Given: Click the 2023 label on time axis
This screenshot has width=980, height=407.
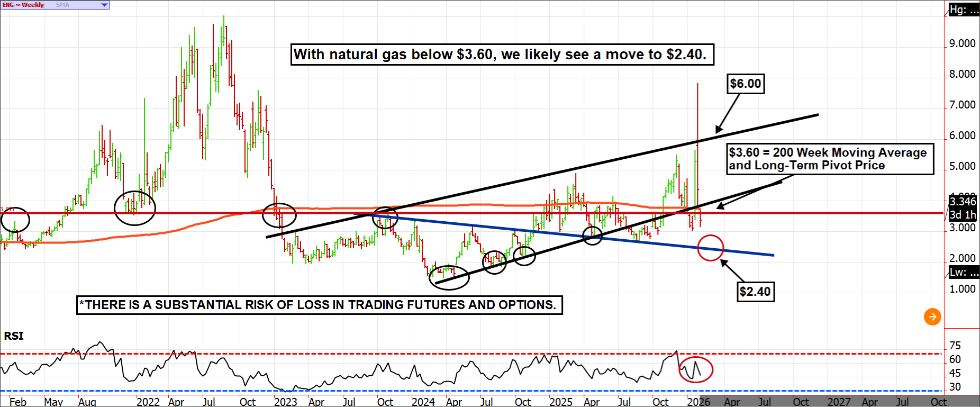Looking at the screenshot, I should pyautogui.click(x=286, y=402).
